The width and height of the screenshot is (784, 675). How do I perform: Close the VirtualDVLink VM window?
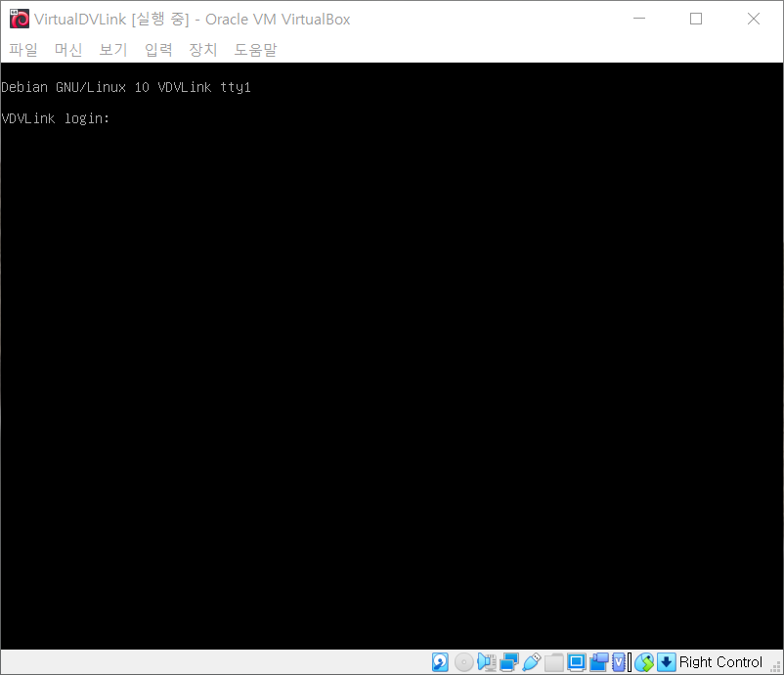click(754, 19)
